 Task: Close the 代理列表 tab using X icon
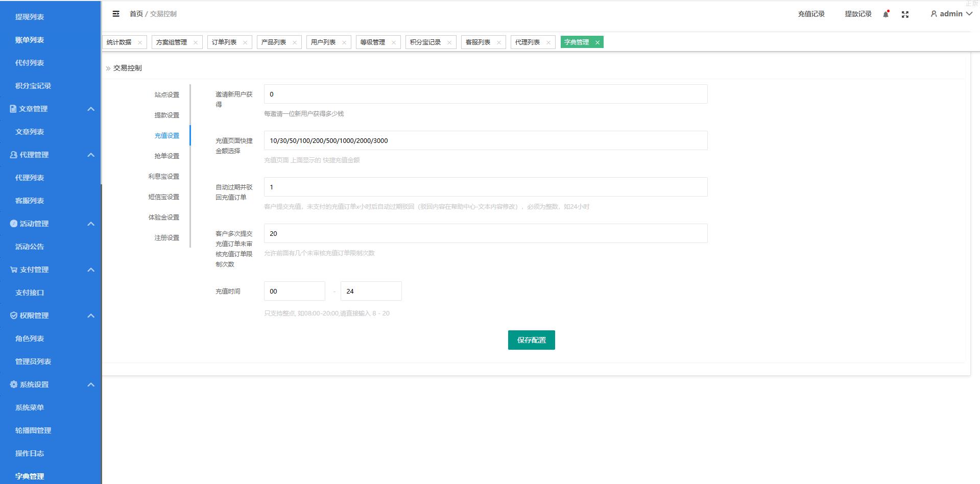tap(548, 42)
